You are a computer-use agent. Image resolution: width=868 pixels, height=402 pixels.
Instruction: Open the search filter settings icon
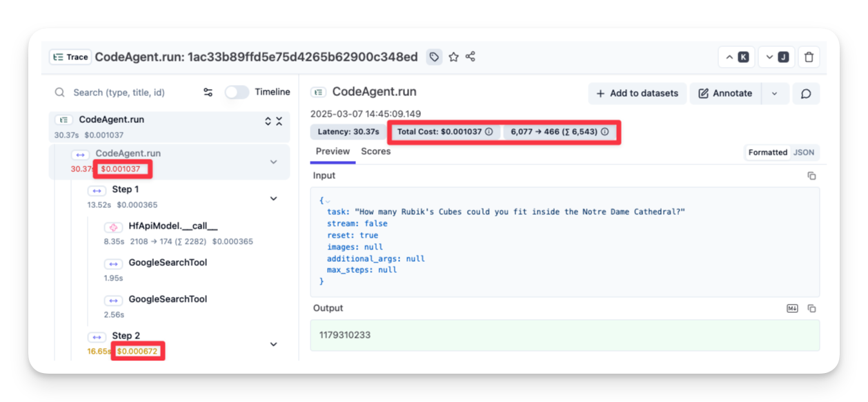coord(208,93)
